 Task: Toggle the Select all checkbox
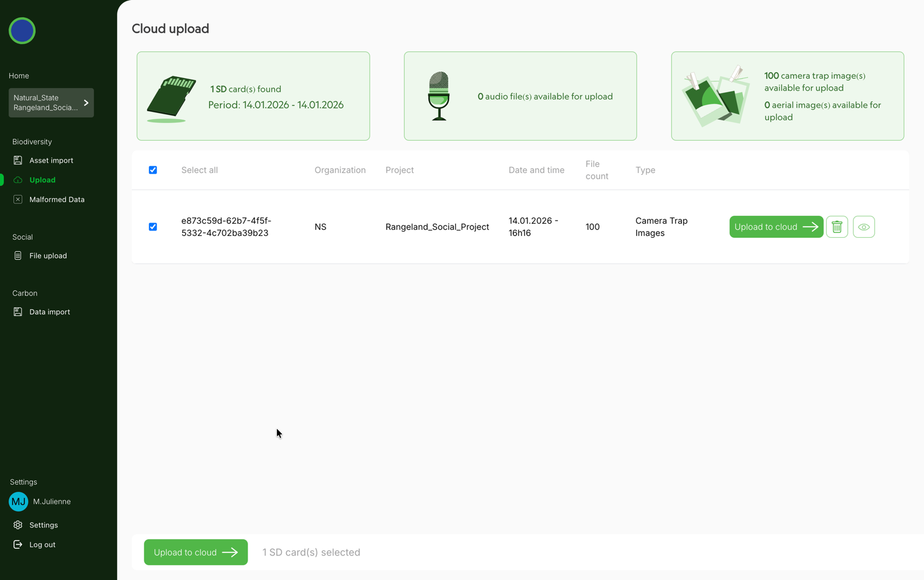coord(153,170)
